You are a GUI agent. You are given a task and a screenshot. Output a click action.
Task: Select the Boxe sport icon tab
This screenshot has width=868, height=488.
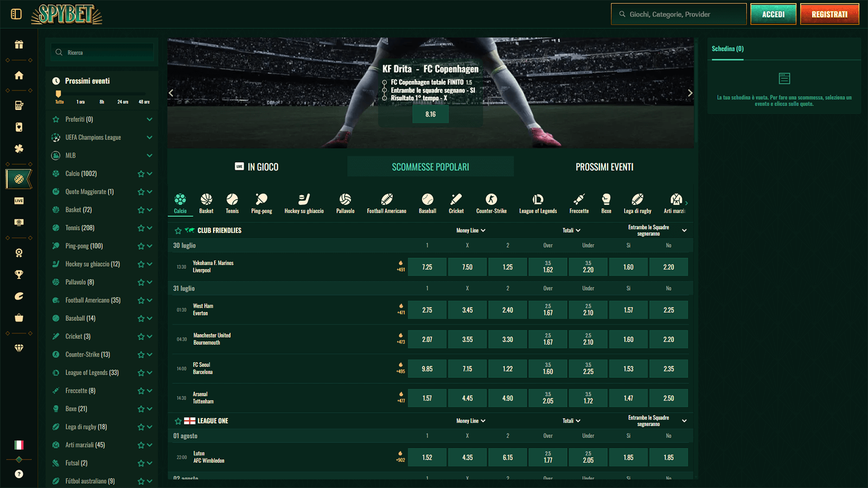607,203
